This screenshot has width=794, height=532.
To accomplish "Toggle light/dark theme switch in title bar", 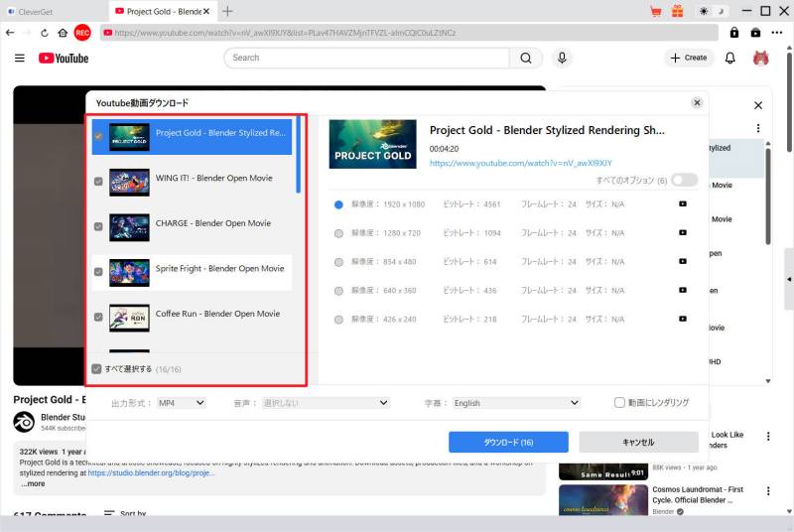I will coord(712,11).
